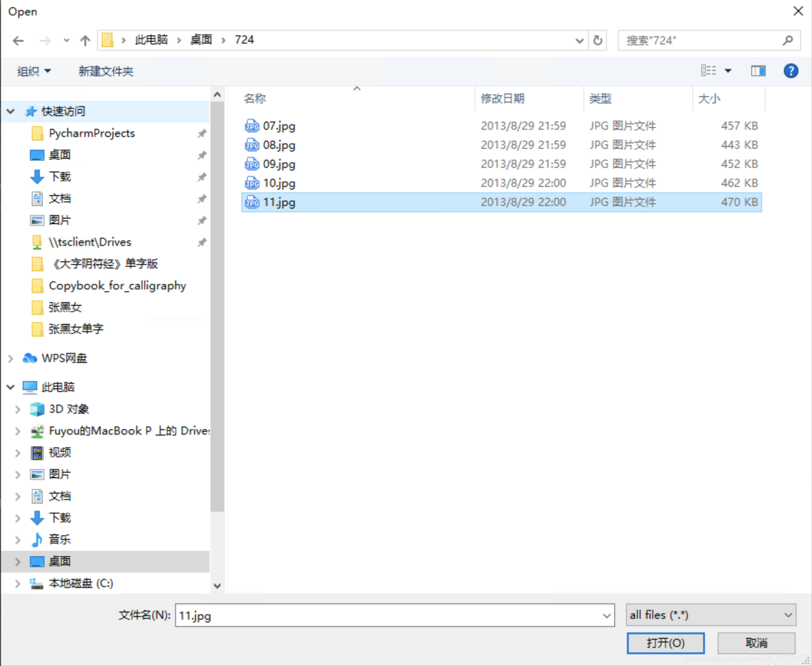Screen dimensions: 812x666
Task: Refresh the 724 folder view
Action: tap(598, 40)
